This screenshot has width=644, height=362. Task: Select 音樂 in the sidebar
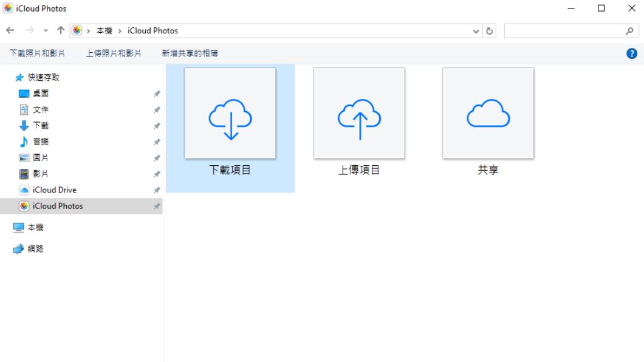pos(41,142)
